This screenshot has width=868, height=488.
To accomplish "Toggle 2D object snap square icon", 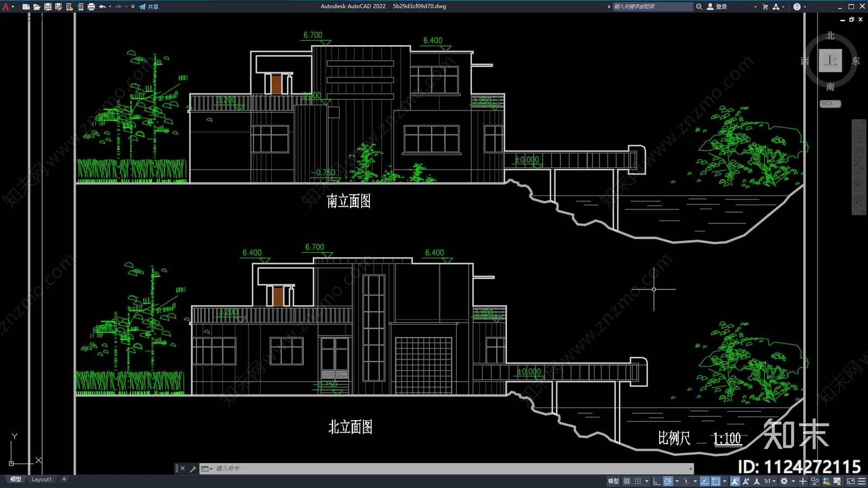I will pyautogui.click(x=716, y=481).
